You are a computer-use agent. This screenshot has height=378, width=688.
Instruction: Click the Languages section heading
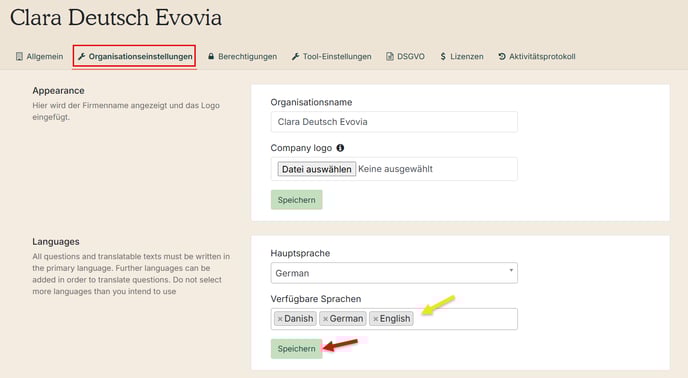point(56,241)
